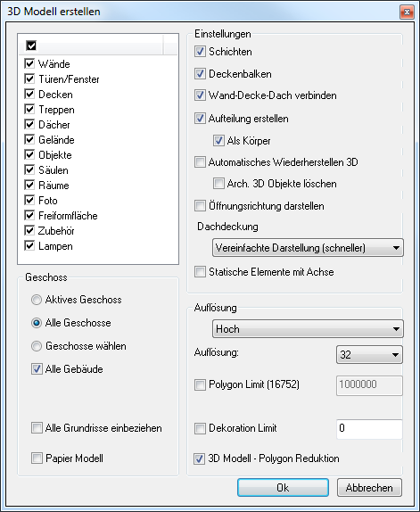The height and width of the screenshot is (512, 420).
Task: Uncheck Alle Gebäude
Action: point(37,369)
